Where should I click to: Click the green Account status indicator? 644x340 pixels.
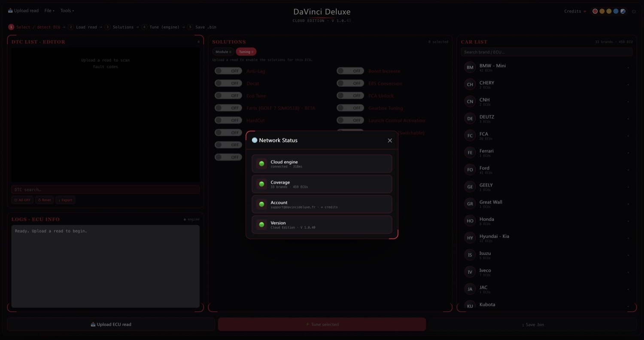pos(261,205)
